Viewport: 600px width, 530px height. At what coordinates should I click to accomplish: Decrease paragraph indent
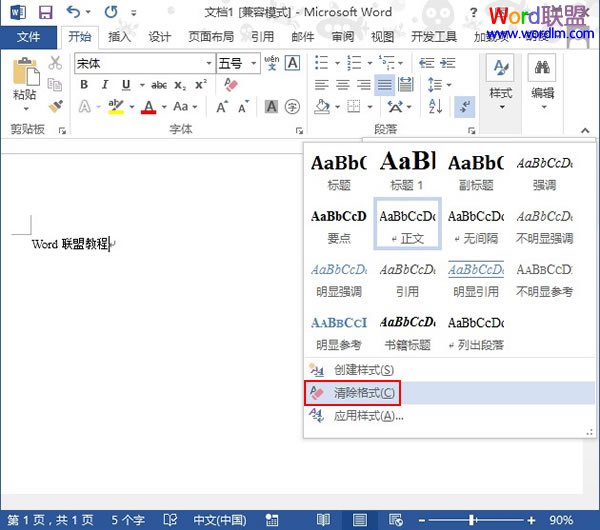(427, 63)
